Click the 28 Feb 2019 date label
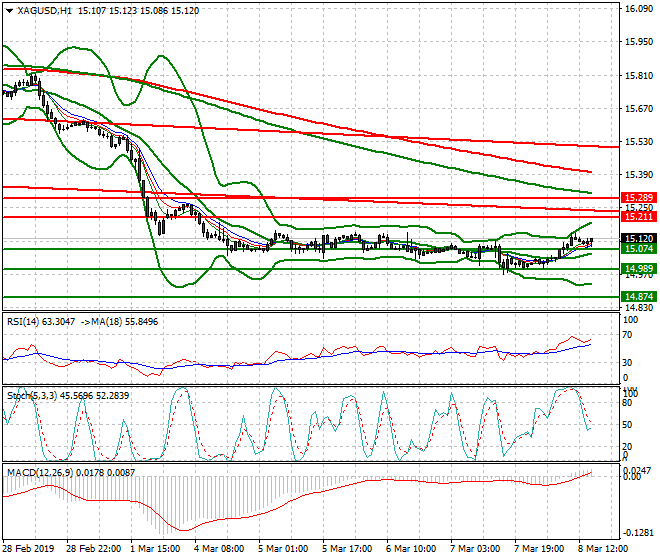The image size is (660, 560). pyautogui.click(x=29, y=551)
